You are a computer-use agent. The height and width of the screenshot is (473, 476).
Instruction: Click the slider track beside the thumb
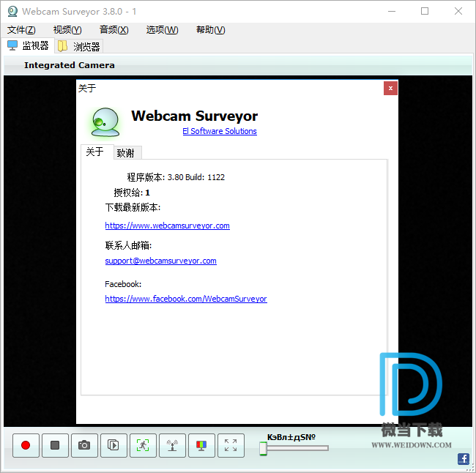297,448
